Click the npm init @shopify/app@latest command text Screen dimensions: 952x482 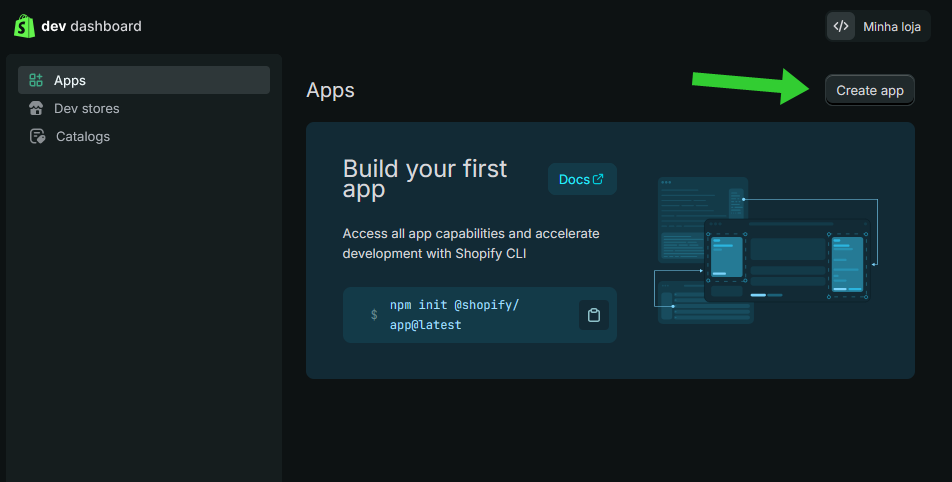454,314
